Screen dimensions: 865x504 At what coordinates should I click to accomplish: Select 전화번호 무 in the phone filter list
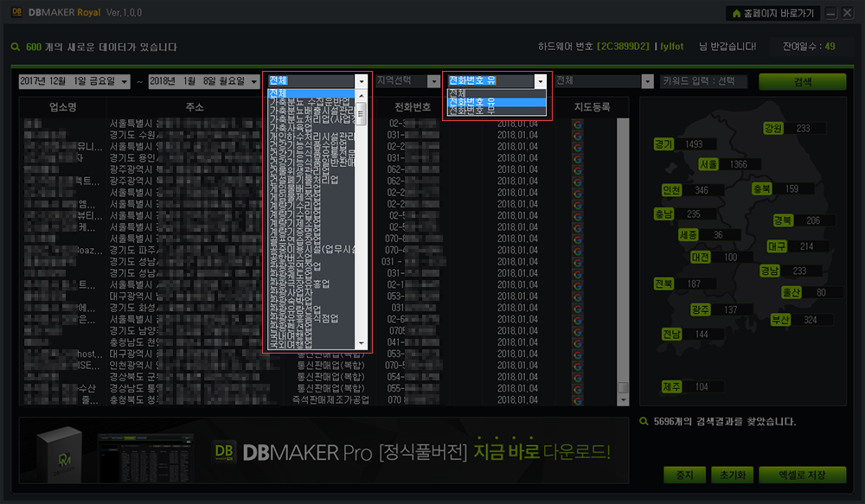pos(497,111)
